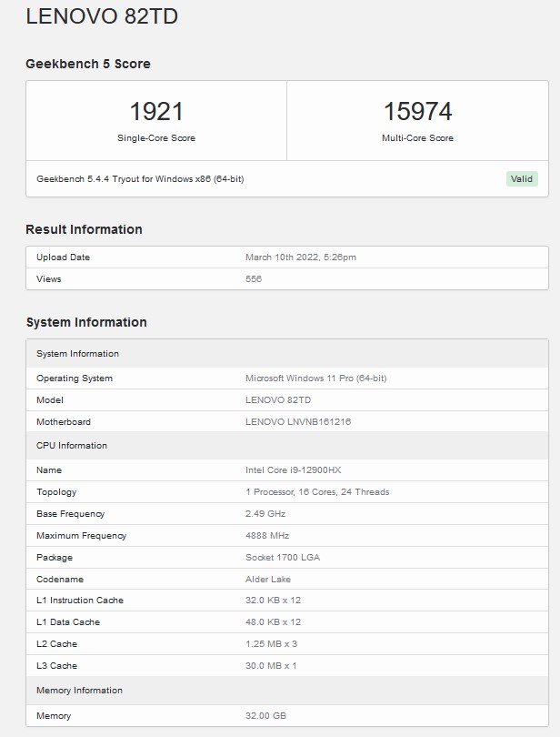The height and width of the screenshot is (737, 560).
Task: Click the Multi-Core Score label
Action: [417, 138]
